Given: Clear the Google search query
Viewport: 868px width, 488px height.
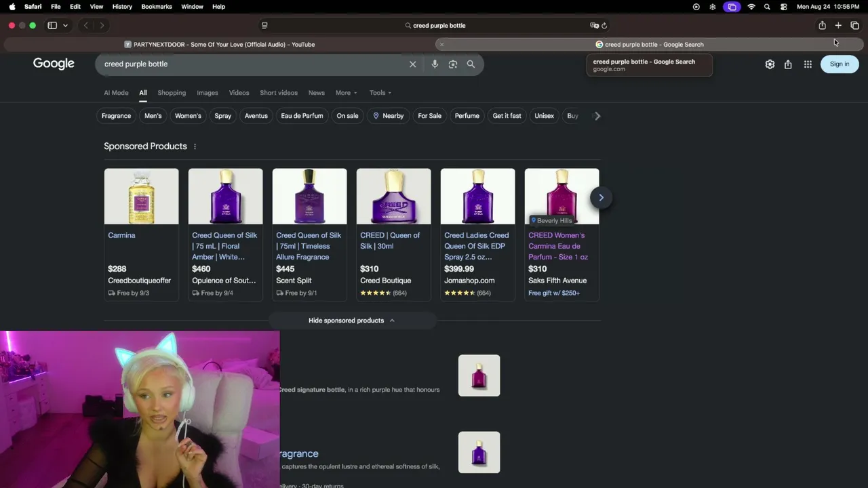Looking at the screenshot, I should point(412,64).
